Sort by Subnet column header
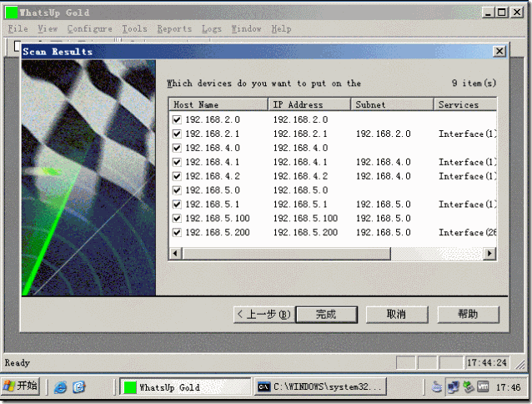532x404 pixels. point(392,104)
